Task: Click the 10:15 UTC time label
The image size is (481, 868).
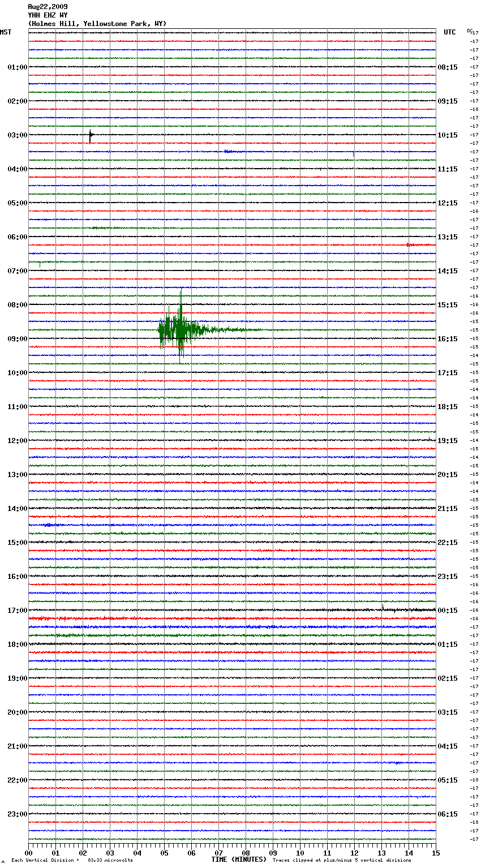Action: click(x=448, y=135)
